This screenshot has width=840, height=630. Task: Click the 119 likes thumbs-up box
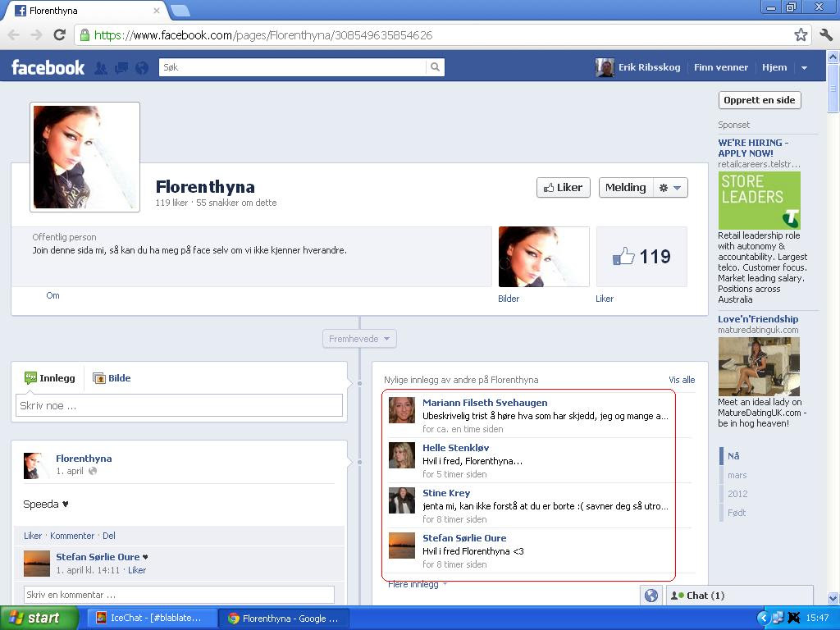click(641, 257)
